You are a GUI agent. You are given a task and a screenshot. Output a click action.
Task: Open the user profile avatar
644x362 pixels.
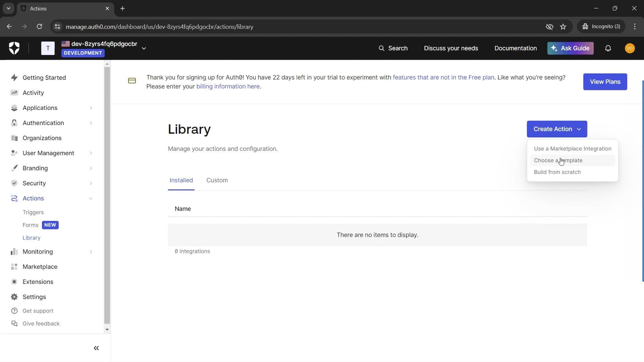click(x=630, y=48)
